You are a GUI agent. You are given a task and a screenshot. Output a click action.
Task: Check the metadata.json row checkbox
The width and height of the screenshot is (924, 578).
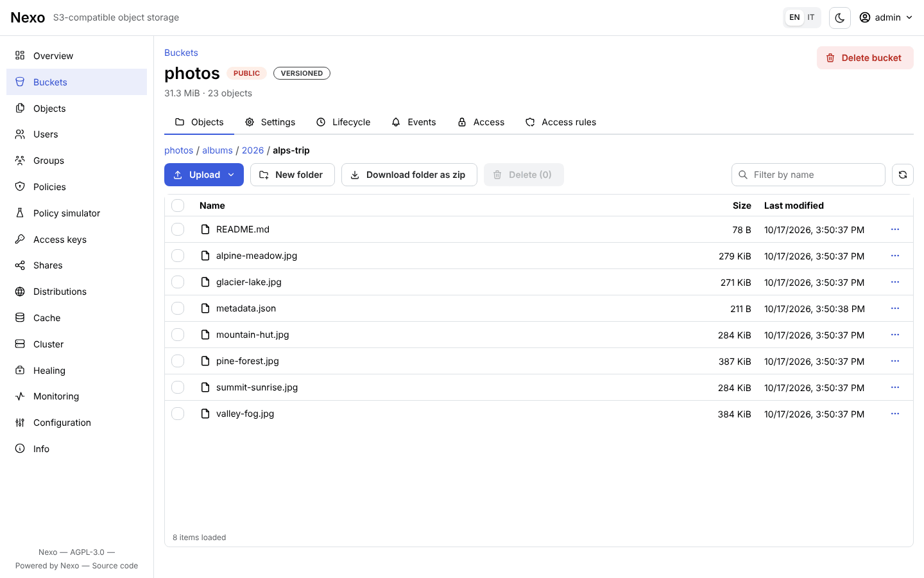pyautogui.click(x=178, y=308)
